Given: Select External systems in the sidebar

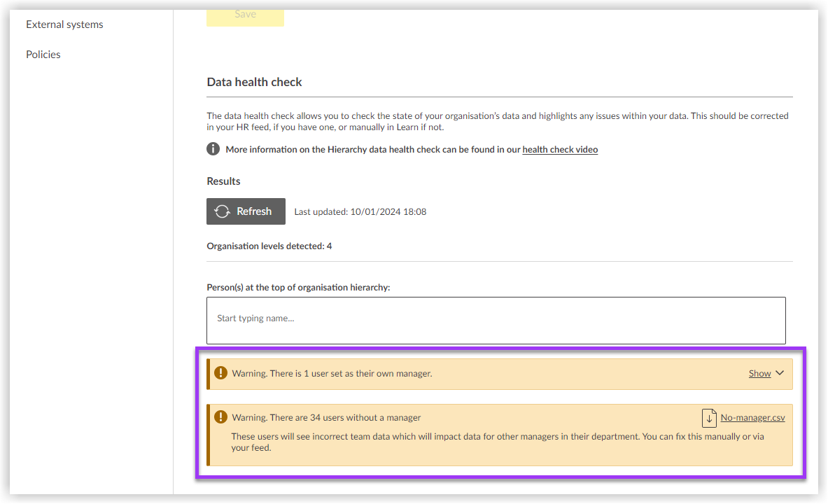Looking at the screenshot, I should pyautogui.click(x=64, y=24).
